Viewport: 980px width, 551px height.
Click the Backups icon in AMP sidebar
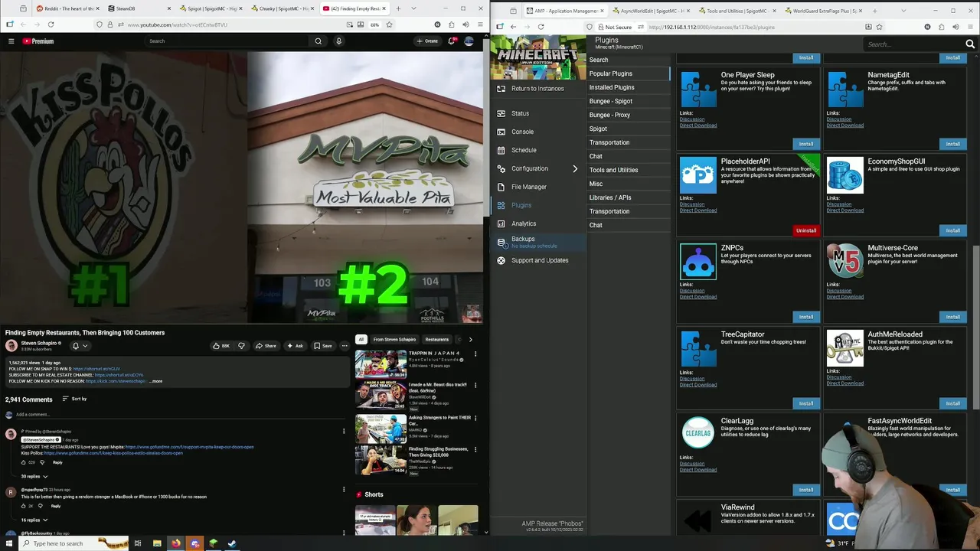(x=501, y=242)
